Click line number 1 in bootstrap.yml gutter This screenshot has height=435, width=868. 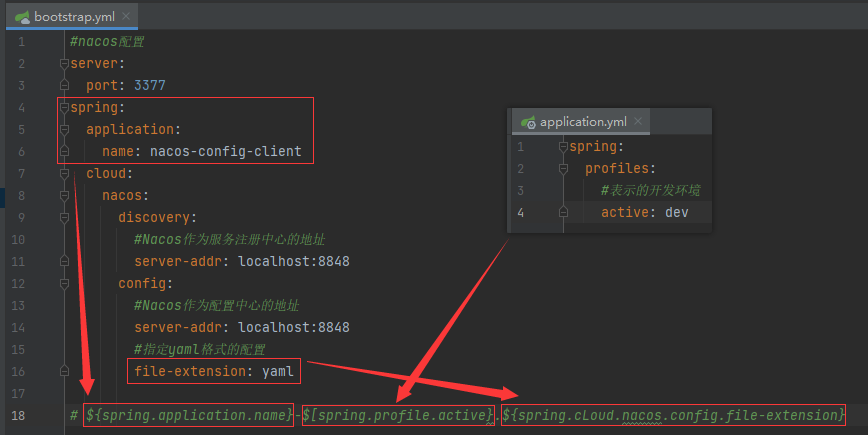coord(22,42)
